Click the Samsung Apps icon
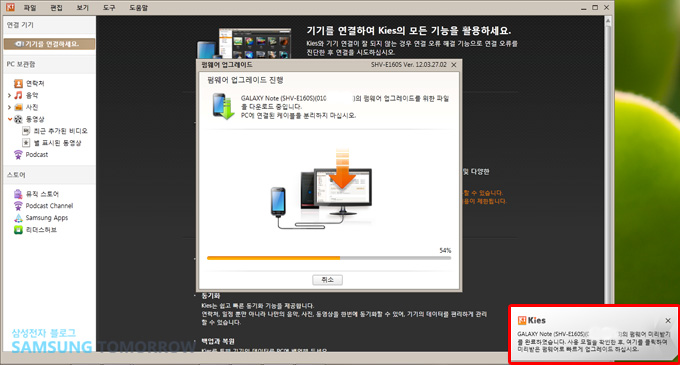680x365 pixels. click(18, 218)
